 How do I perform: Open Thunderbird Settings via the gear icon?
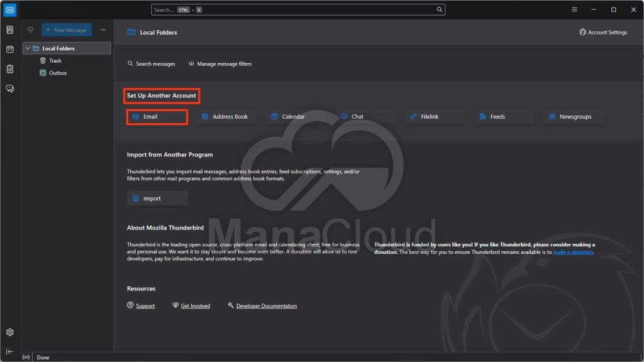click(x=9, y=332)
